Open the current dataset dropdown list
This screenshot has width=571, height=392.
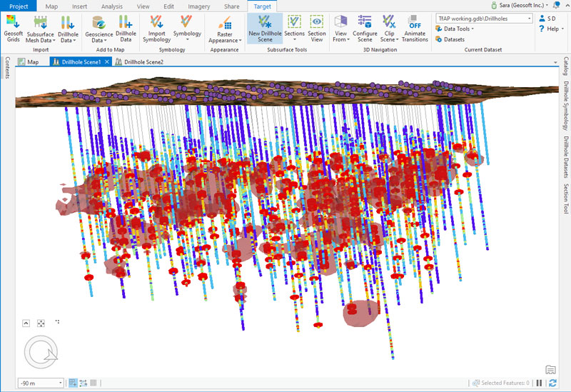[x=529, y=18]
